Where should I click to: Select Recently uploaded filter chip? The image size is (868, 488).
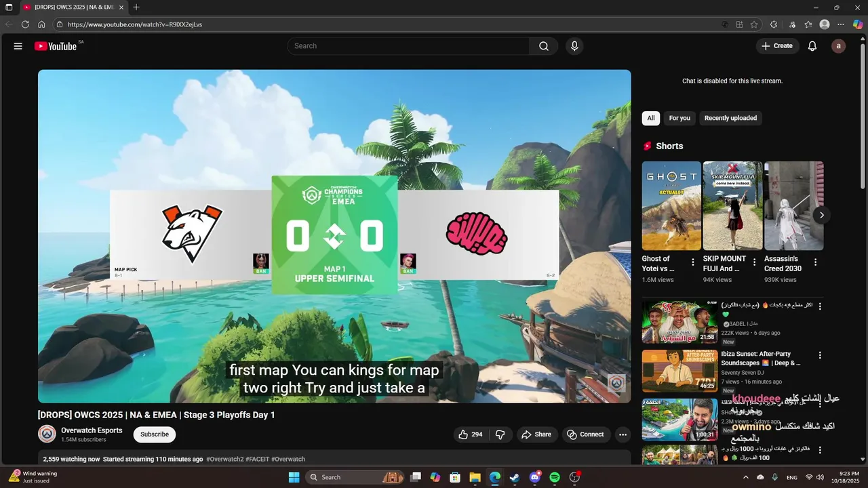click(x=730, y=118)
